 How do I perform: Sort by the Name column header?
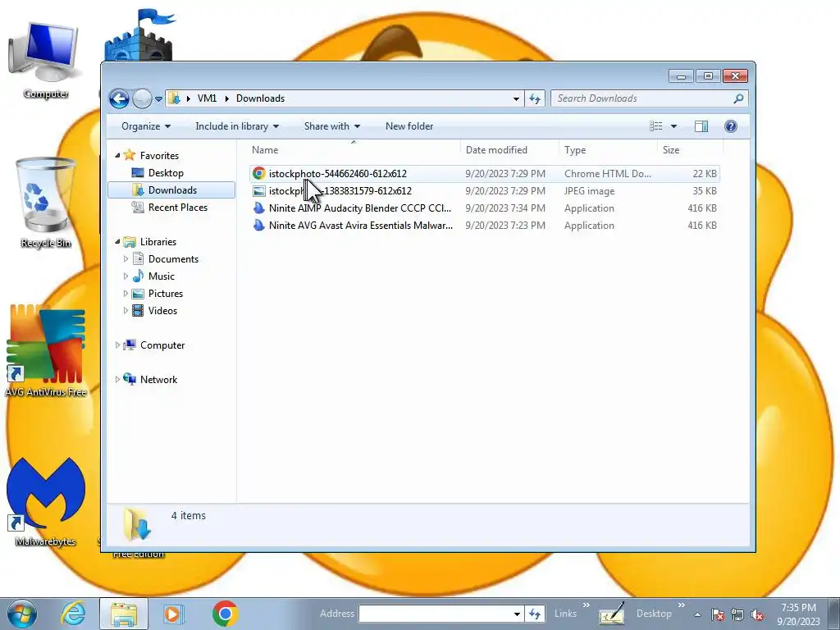coord(354,150)
